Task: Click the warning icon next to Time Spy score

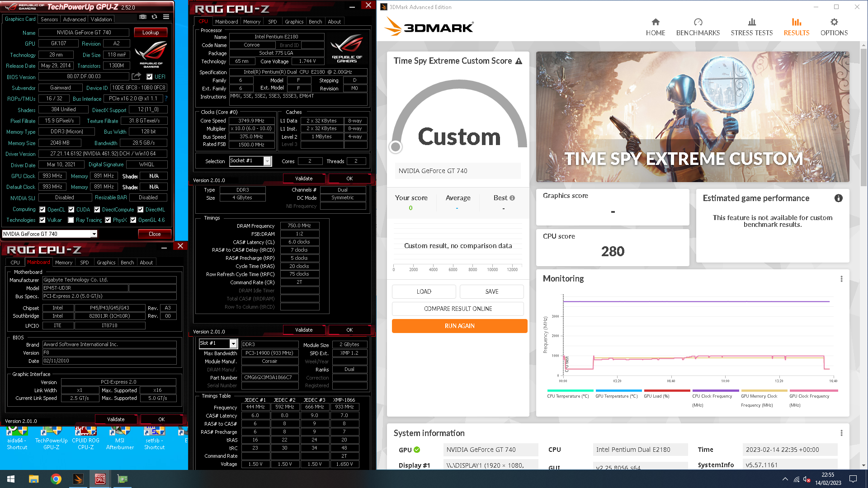Action: tap(519, 61)
